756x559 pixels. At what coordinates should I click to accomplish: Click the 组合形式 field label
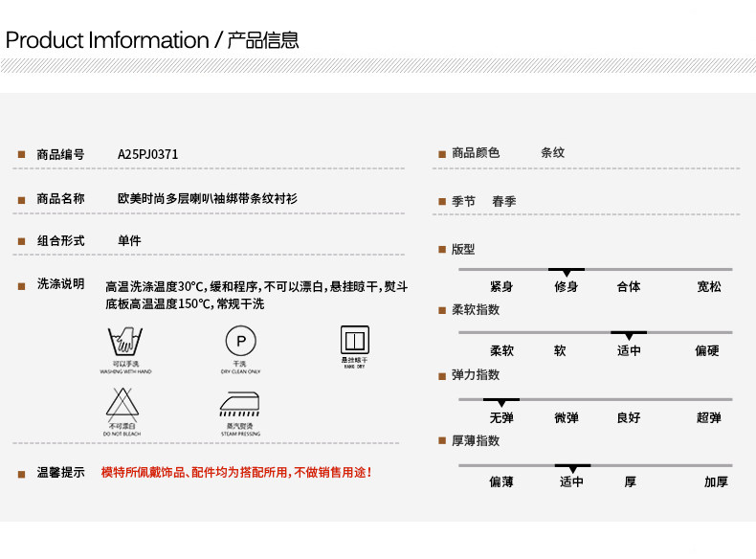click(60, 240)
